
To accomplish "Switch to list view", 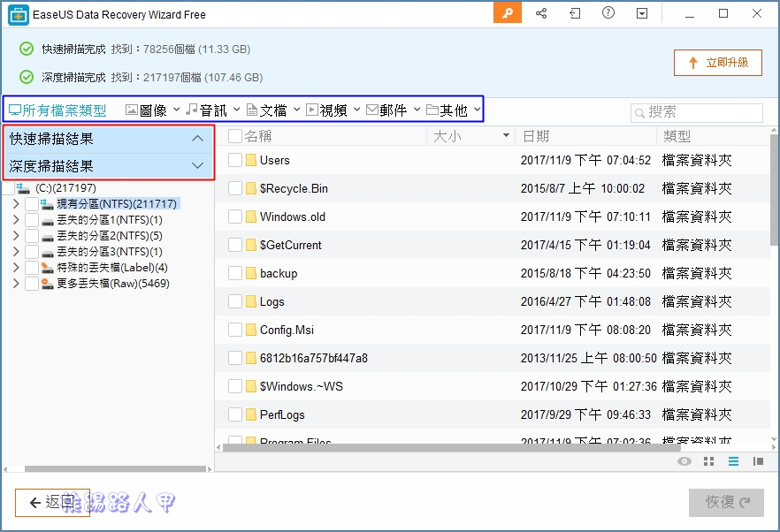I will pyautogui.click(x=733, y=461).
